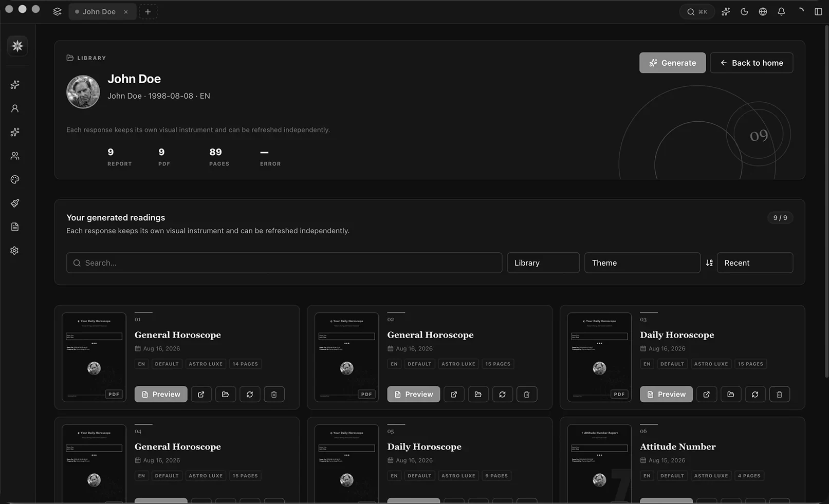This screenshot has height=504, width=829.
Task: Toggle the sidebar panel layout icon
Action: [x=818, y=11]
